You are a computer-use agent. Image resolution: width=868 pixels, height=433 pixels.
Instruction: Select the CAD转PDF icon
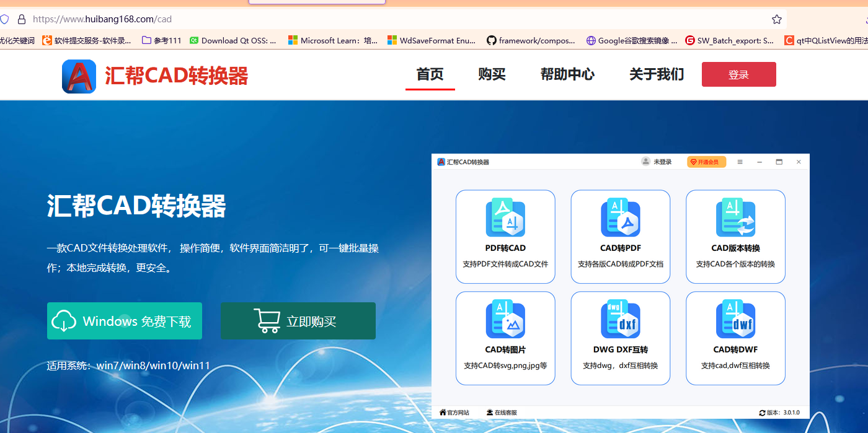point(621,217)
